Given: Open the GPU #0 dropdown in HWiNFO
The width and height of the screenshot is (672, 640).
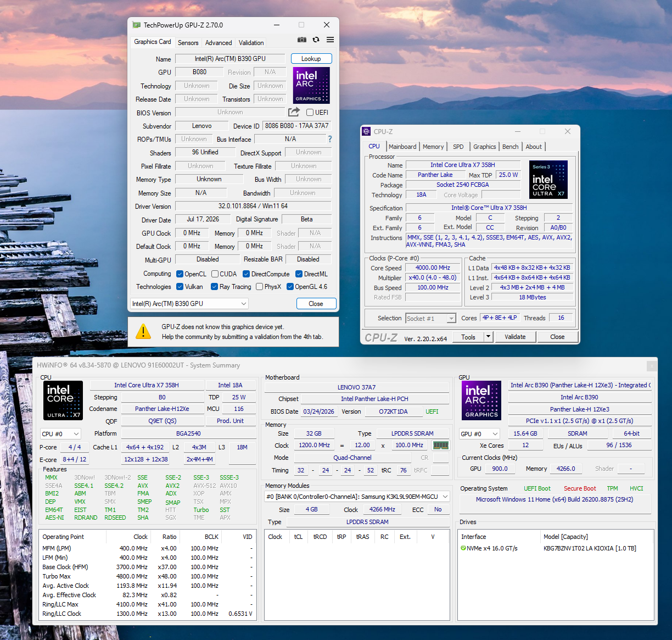Looking at the screenshot, I should tap(479, 434).
